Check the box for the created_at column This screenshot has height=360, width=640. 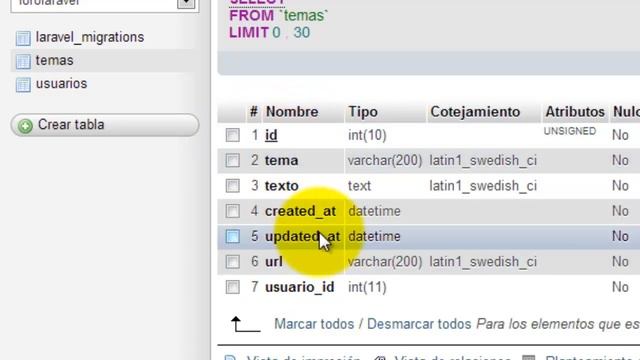[x=233, y=211]
